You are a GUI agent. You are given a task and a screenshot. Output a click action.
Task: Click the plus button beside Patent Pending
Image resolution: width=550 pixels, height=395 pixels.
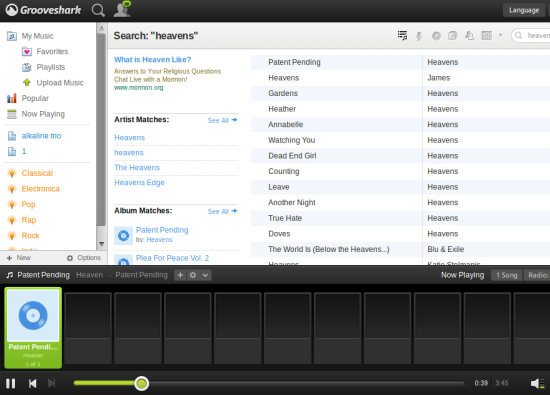(180, 275)
